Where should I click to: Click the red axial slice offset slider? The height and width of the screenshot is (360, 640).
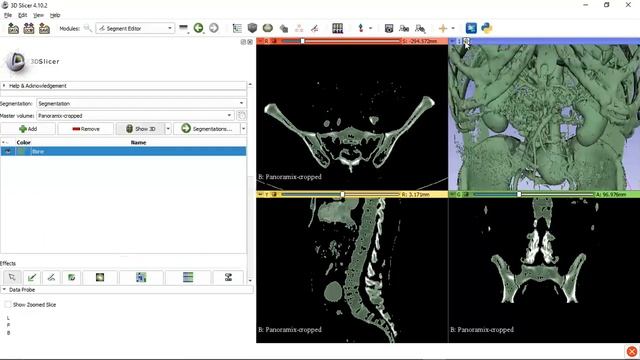(x=341, y=41)
